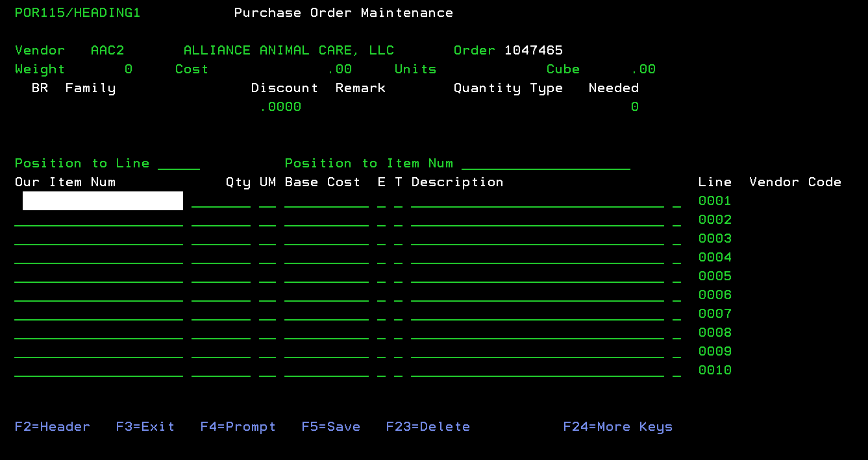The width and height of the screenshot is (868, 460).
Task: Open F4=Prompt lookup
Action: coord(238,427)
